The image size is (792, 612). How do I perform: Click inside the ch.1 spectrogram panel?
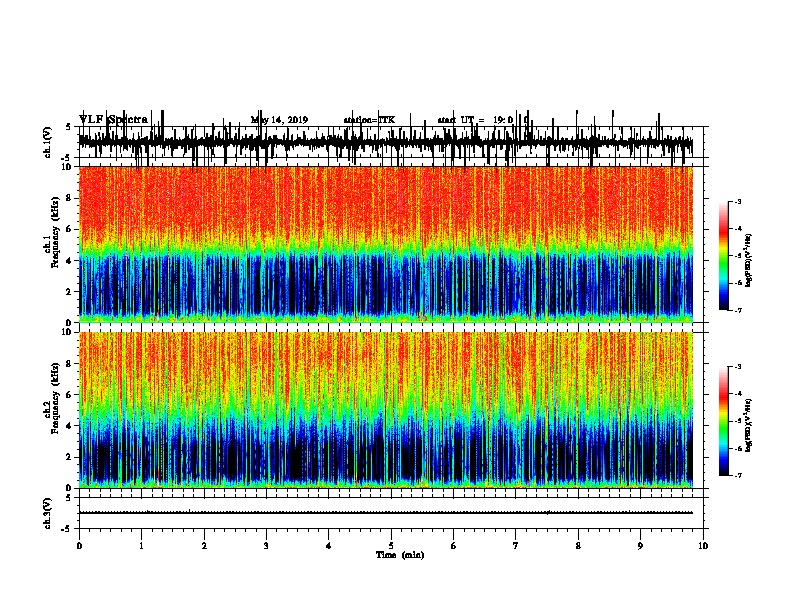click(x=385, y=244)
